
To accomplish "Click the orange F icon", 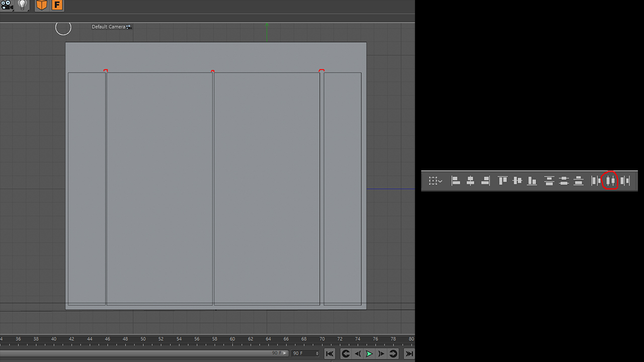I will coord(57,6).
